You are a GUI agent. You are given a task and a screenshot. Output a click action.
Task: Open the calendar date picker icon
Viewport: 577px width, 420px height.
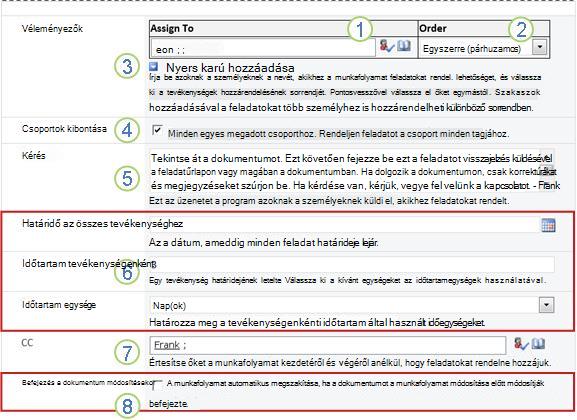point(548,225)
